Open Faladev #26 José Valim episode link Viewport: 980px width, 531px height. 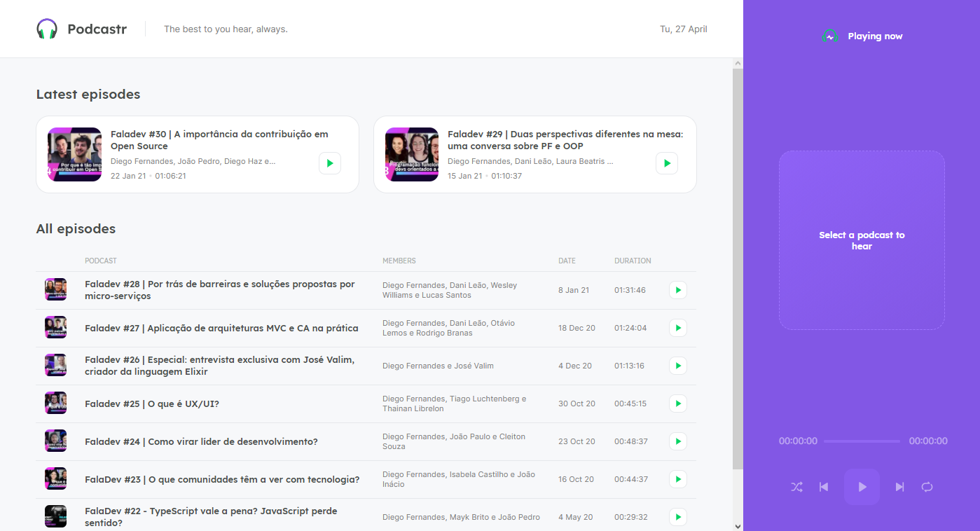pyautogui.click(x=220, y=366)
